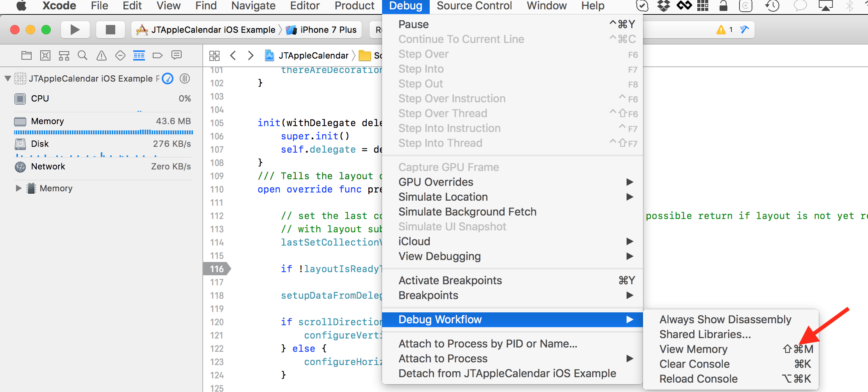Open the Apple menu

point(21,6)
